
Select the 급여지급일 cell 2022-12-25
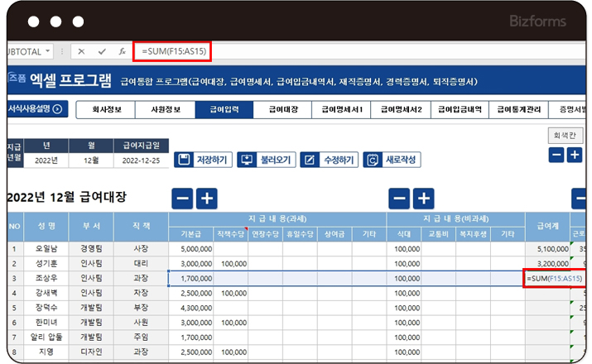click(x=140, y=160)
